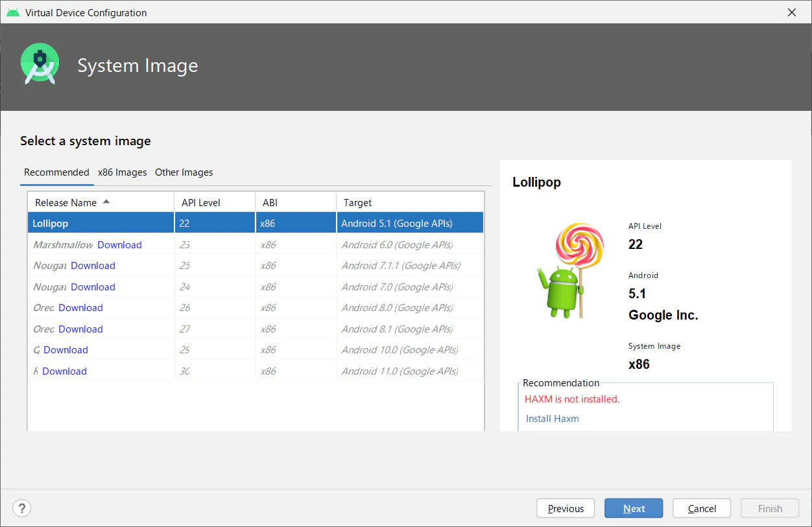
Task: Download the Nougat API 25 image
Action: coord(93,266)
